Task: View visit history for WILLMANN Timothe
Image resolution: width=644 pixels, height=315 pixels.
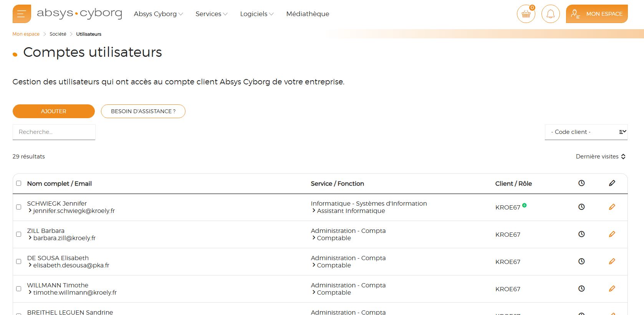Action: pos(581,289)
